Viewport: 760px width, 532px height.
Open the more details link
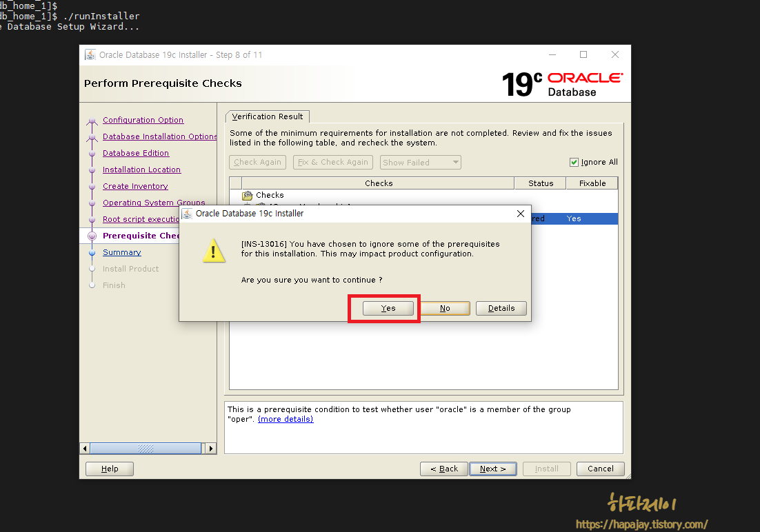coord(286,419)
